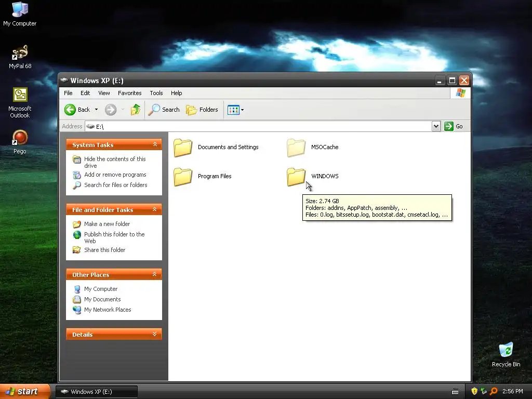
Task: Click the Up folder icon
Action: pyautogui.click(x=136, y=110)
